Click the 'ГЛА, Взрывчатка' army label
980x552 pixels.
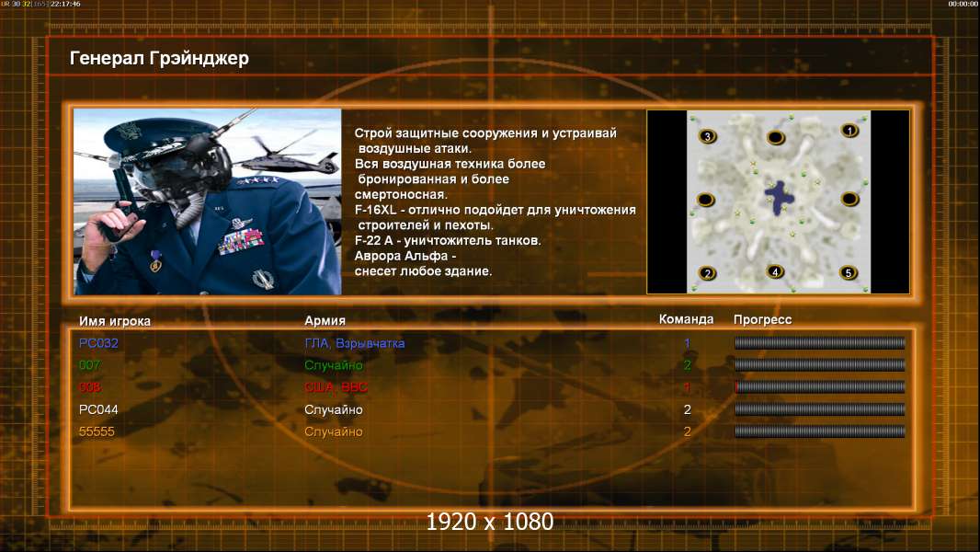pyautogui.click(x=354, y=343)
